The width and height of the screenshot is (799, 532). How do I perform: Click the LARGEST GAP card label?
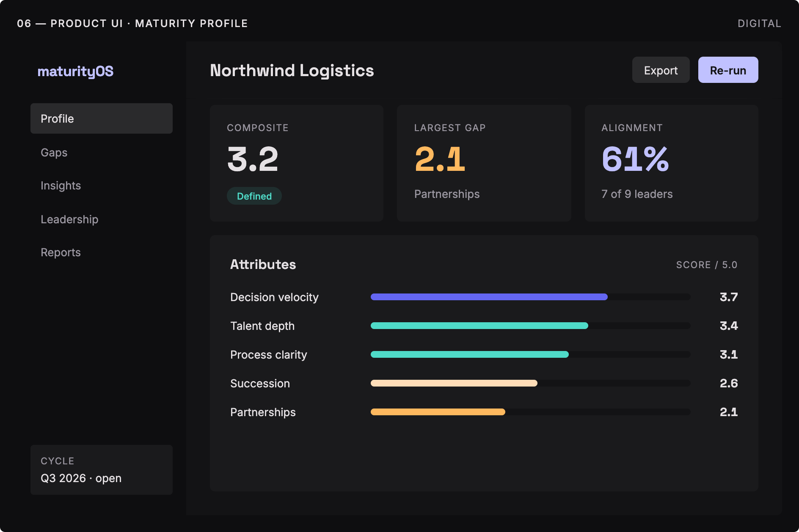click(x=450, y=128)
